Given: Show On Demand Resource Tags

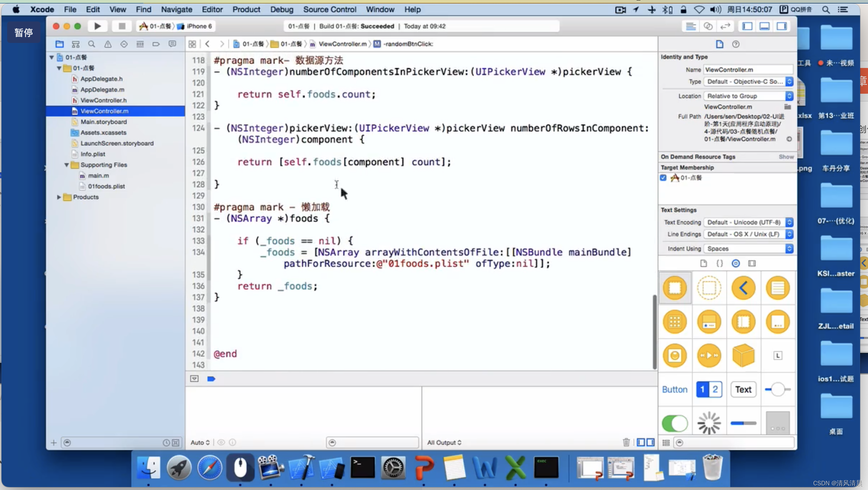Looking at the screenshot, I should [786, 157].
